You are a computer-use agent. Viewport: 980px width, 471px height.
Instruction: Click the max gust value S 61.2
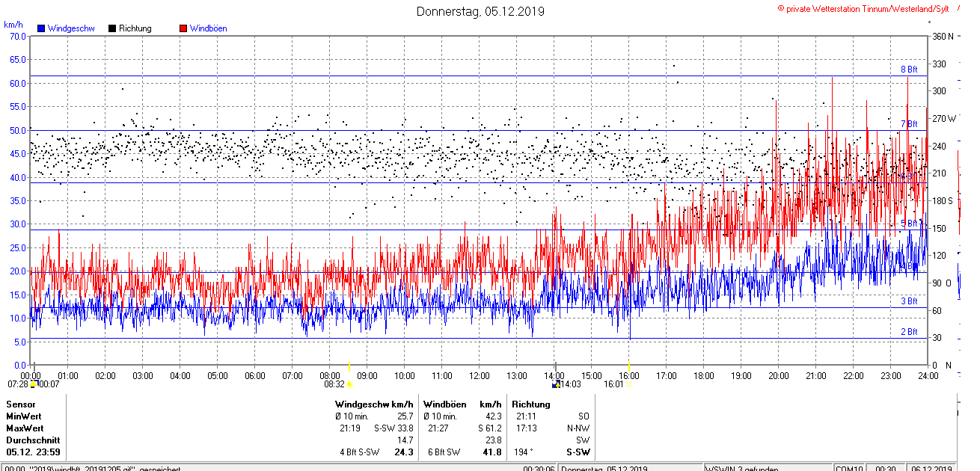tap(490, 428)
